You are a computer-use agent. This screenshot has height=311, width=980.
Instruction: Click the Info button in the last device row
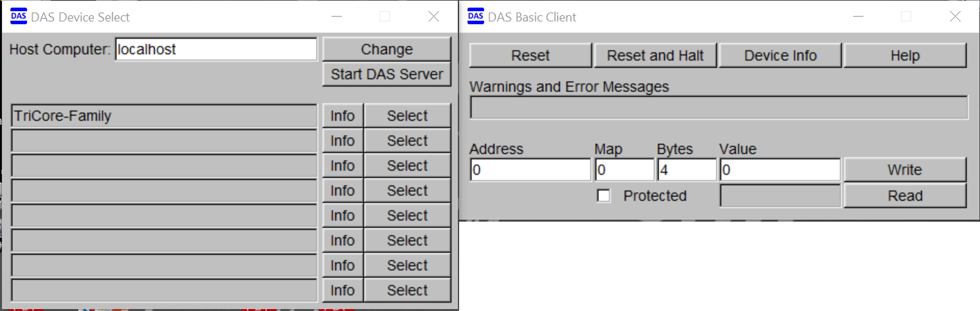pos(343,290)
